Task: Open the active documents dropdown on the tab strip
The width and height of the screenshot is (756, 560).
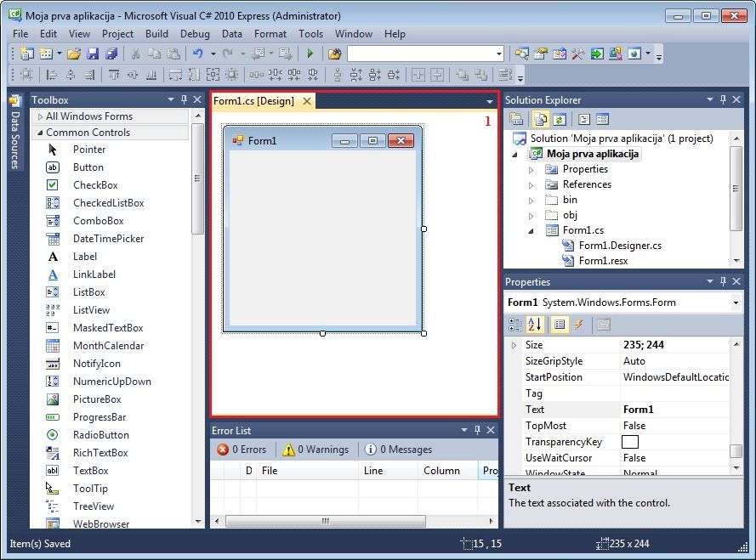Action: [489, 102]
